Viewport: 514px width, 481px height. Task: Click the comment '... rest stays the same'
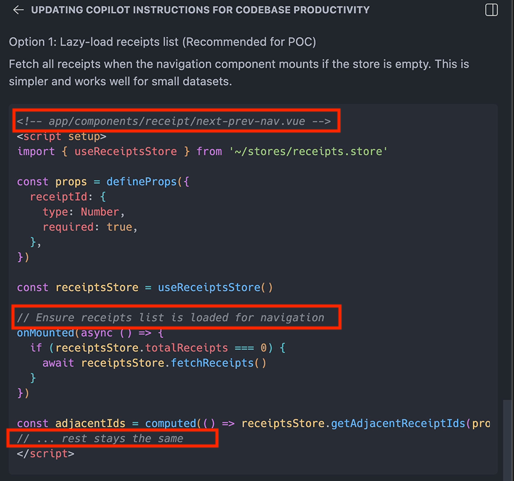pyautogui.click(x=100, y=438)
